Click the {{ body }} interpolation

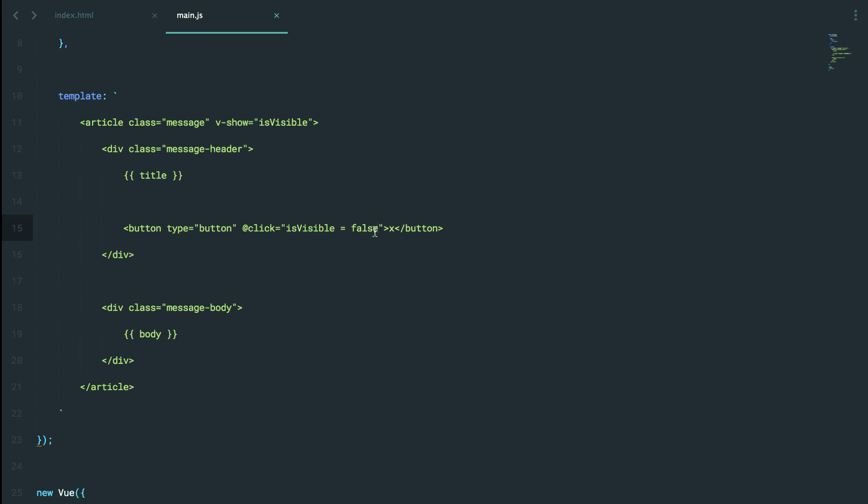pyautogui.click(x=150, y=334)
